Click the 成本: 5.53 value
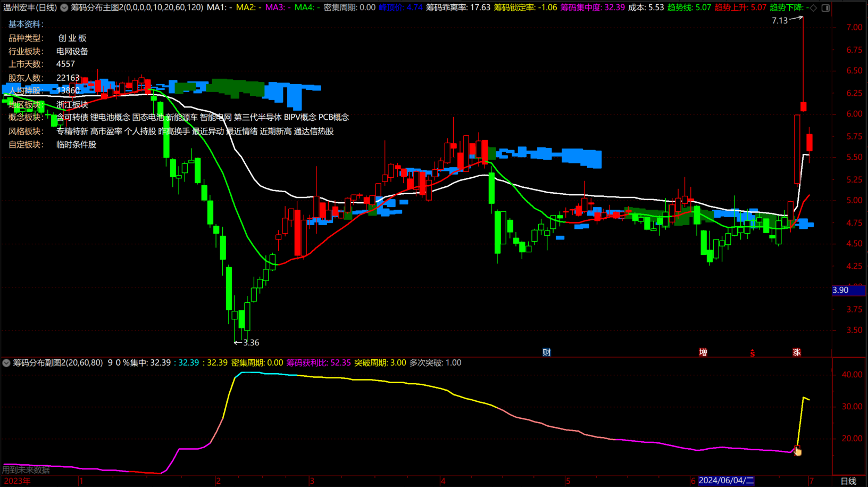868x487 pixels. (x=646, y=7)
